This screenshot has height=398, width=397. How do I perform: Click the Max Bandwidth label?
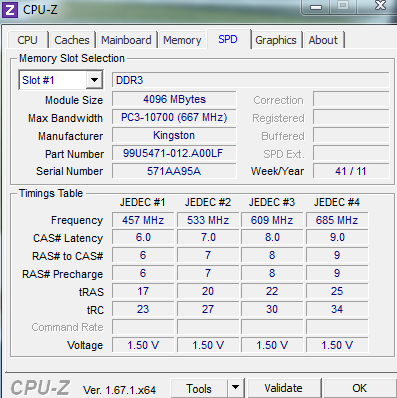65,118
